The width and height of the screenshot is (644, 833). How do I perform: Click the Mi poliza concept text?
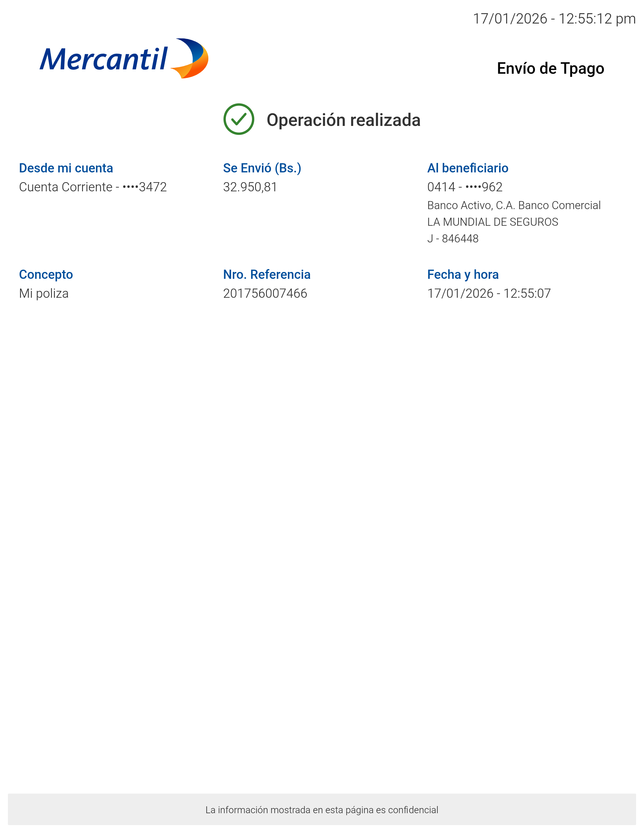coord(44,293)
